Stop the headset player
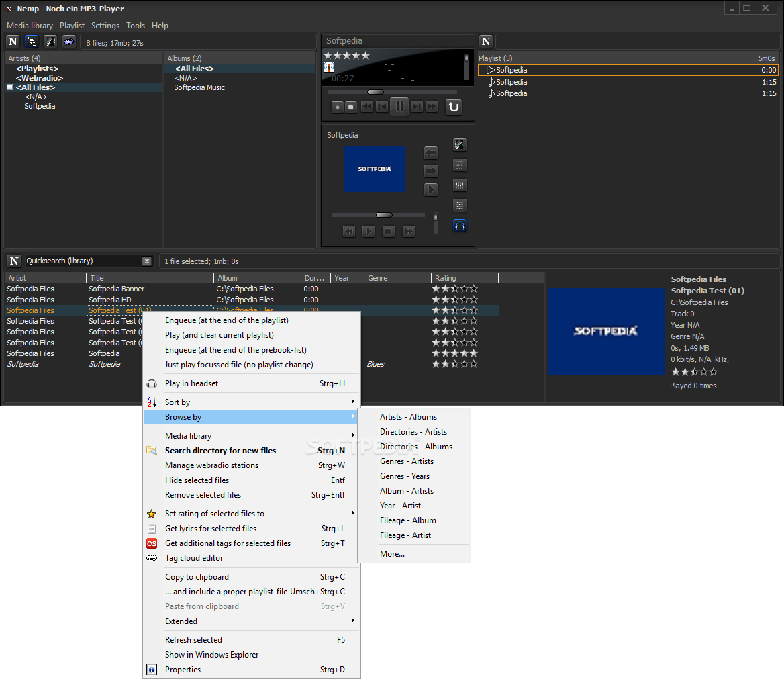 tap(389, 231)
